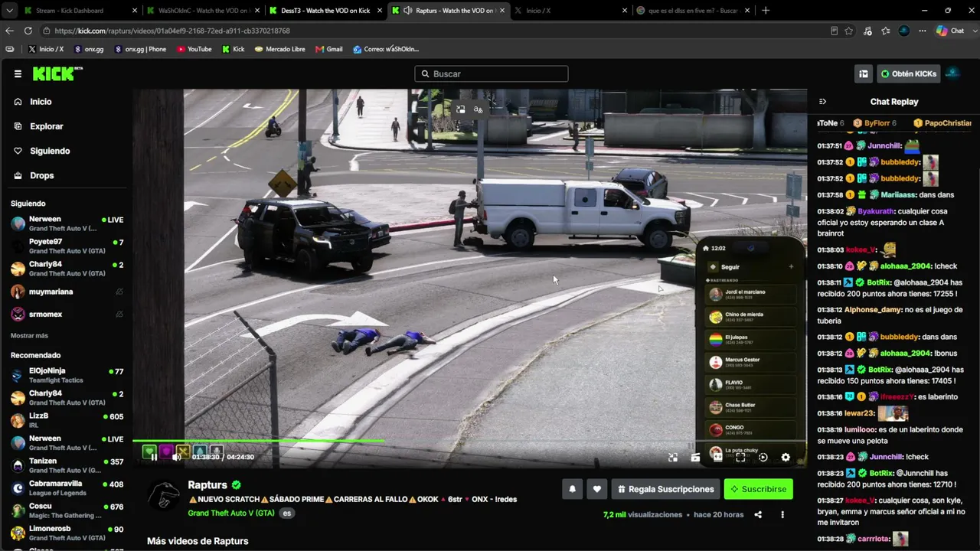Open Coscu recommended channel
Screen dimensions: 980x551
(67, 510)
